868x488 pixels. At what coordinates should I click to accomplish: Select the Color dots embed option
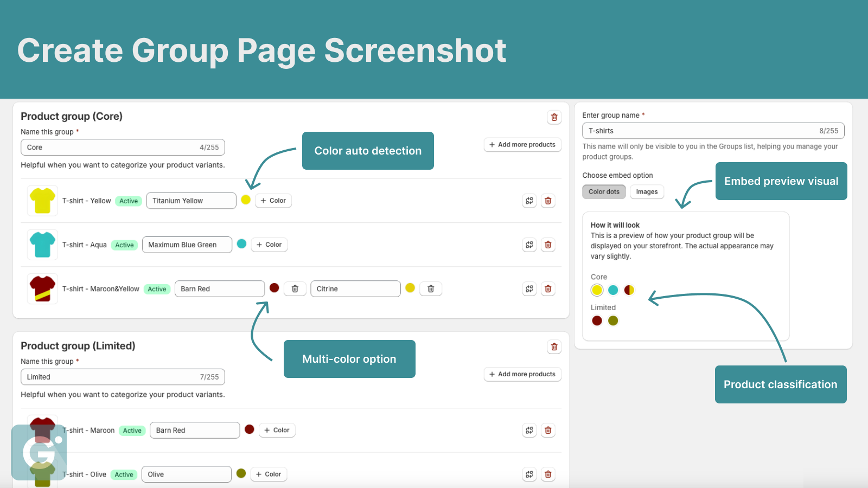click(604, 192)
